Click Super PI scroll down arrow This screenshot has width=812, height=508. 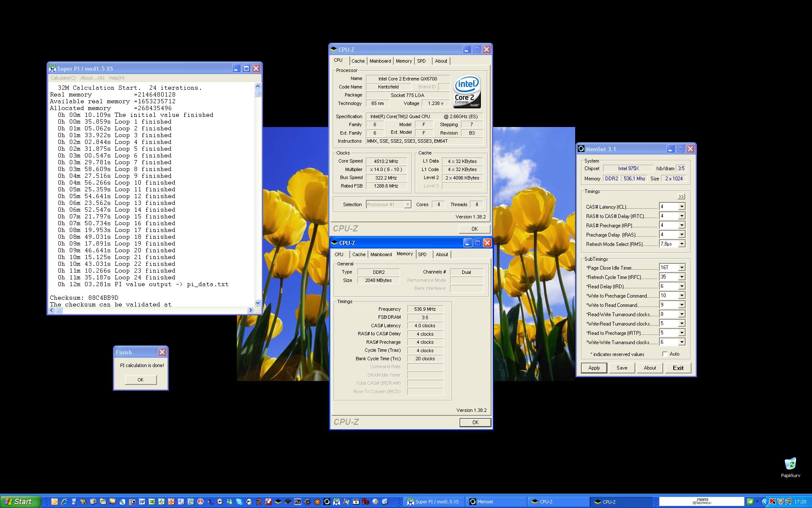258,303
